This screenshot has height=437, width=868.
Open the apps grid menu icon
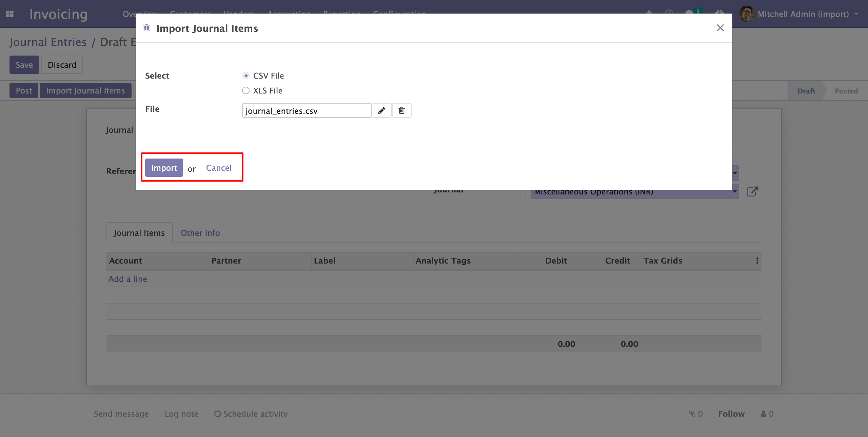pos(10,14)
